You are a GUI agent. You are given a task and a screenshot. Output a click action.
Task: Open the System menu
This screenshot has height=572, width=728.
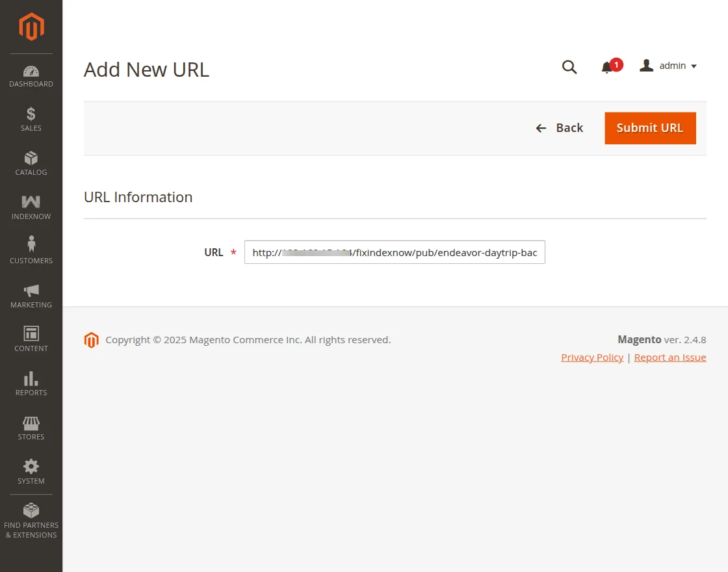click(31, 472)
